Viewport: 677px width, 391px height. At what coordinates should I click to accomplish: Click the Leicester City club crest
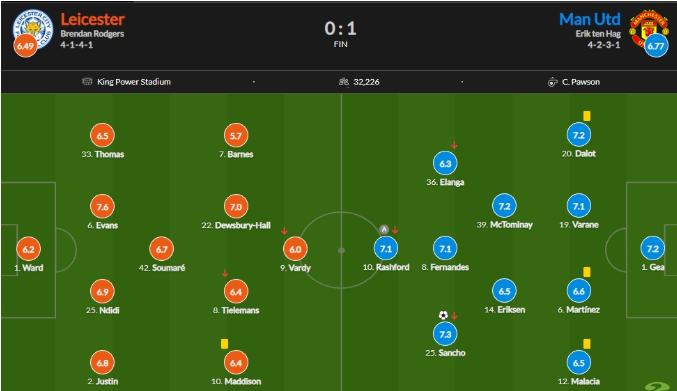(33, 29)
